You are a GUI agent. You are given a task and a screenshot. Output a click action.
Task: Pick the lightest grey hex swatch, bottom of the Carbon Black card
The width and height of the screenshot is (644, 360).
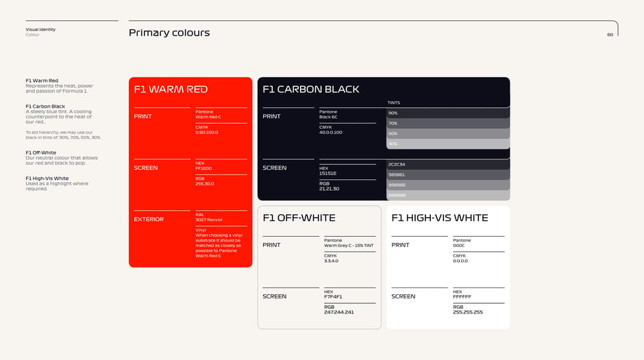tap(448, 195)
